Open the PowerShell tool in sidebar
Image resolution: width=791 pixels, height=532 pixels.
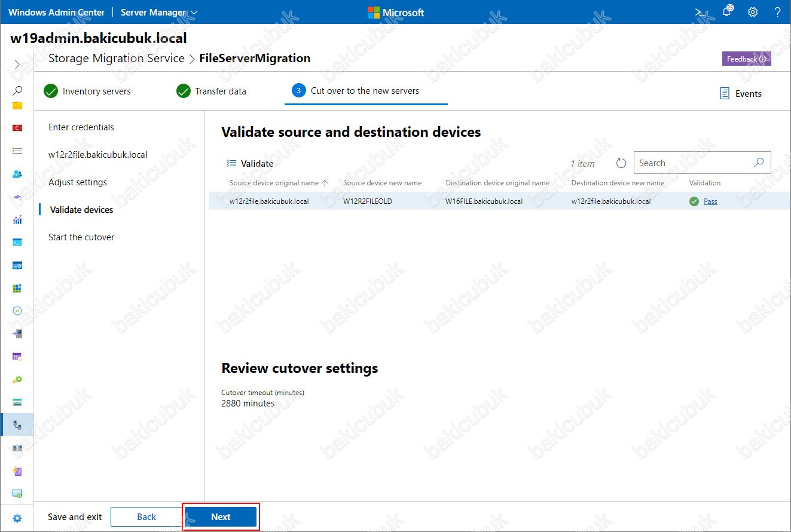(17, 242)
